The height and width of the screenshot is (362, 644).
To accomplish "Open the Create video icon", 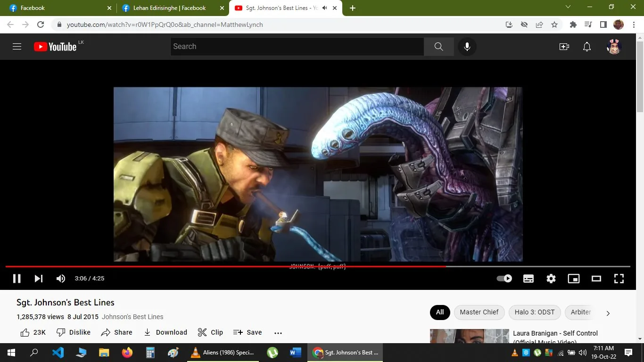I will 564,46.
